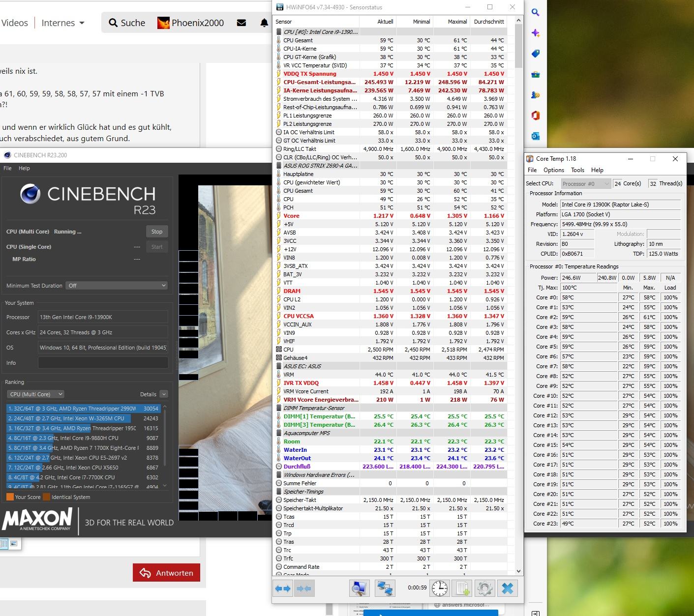Open the Outlook icon in Edge sidebar

click(536, 136)
